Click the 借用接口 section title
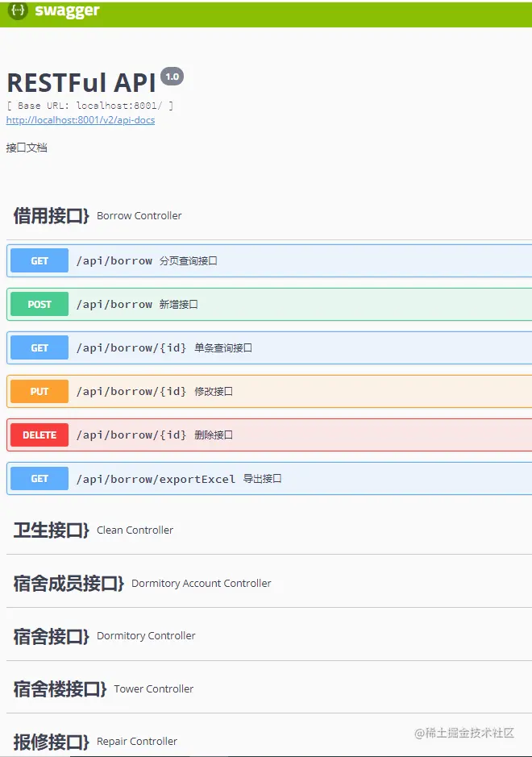 pos(51,216)
